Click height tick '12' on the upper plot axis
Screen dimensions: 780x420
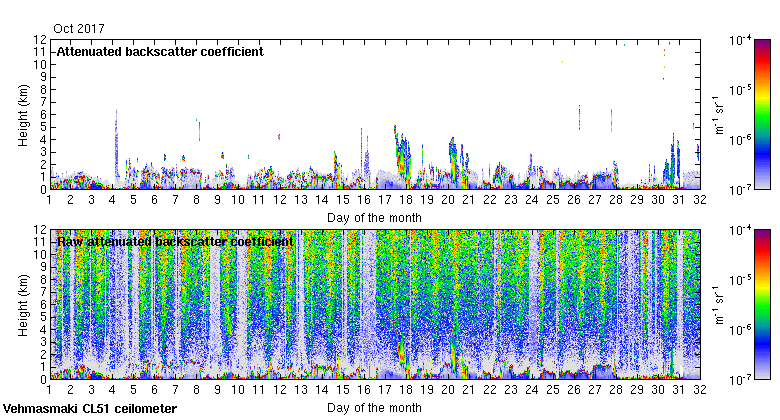coord(40,40)
